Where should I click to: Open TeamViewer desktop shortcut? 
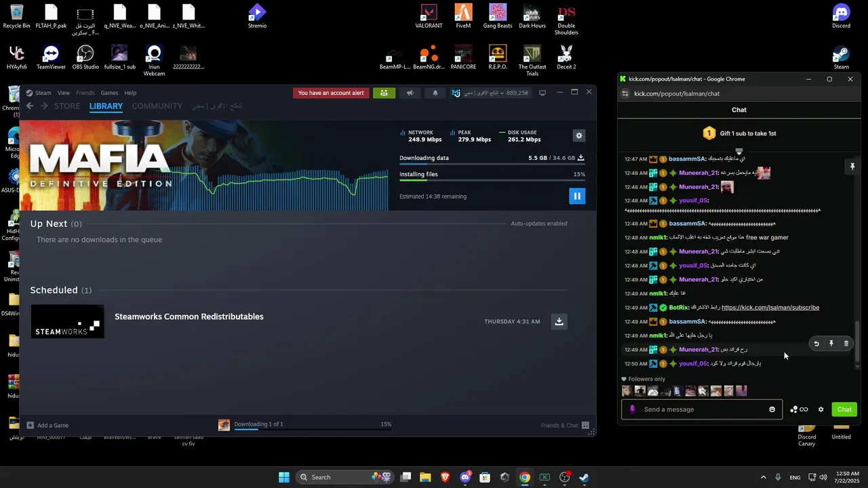51,58
